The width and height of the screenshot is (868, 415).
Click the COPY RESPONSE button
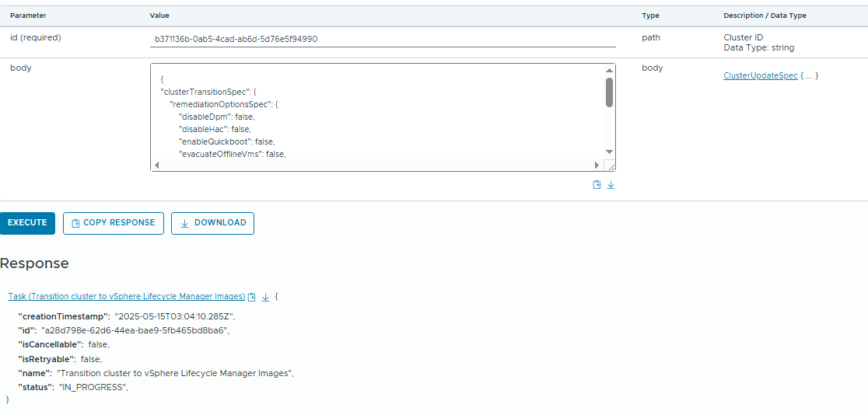pos(114,223)
